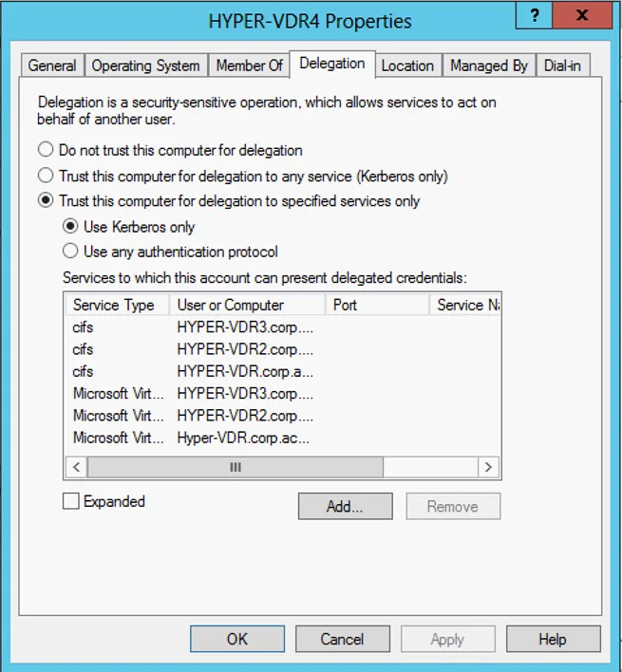Image resolution: width=622 pixels, height=672 pixels.
Task: Select Microsoft Virt... HYPER-VDR3 row
Action: [282, 394]
